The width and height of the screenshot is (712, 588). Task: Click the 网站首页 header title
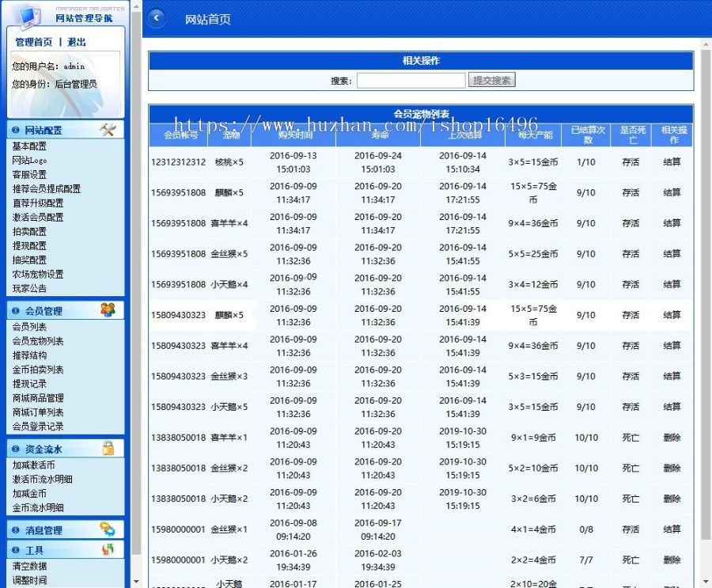(x=207, y=20)
